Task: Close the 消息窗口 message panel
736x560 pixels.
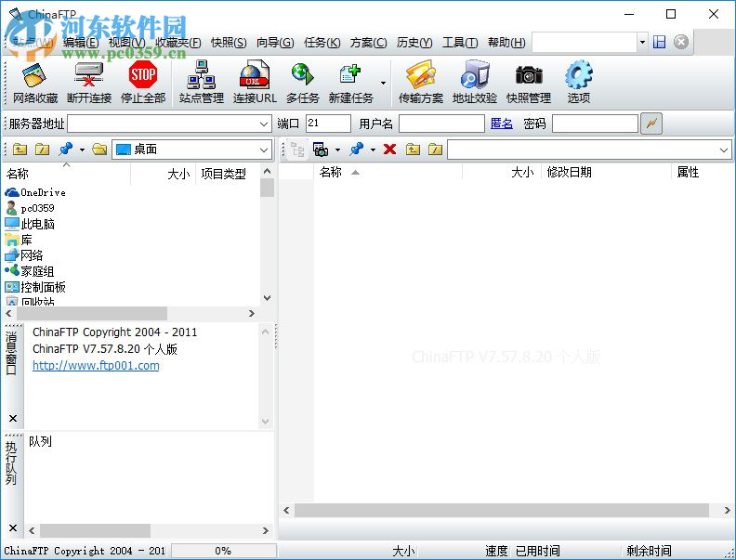Action: coord(13,418)
